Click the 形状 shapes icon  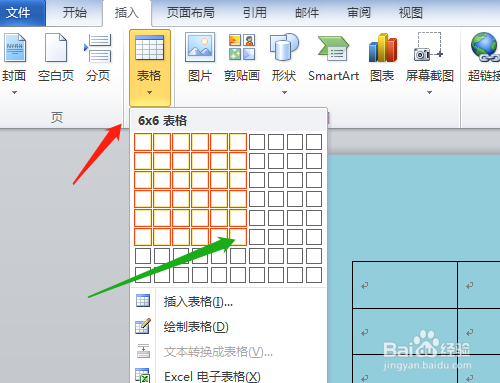(284, 47)
